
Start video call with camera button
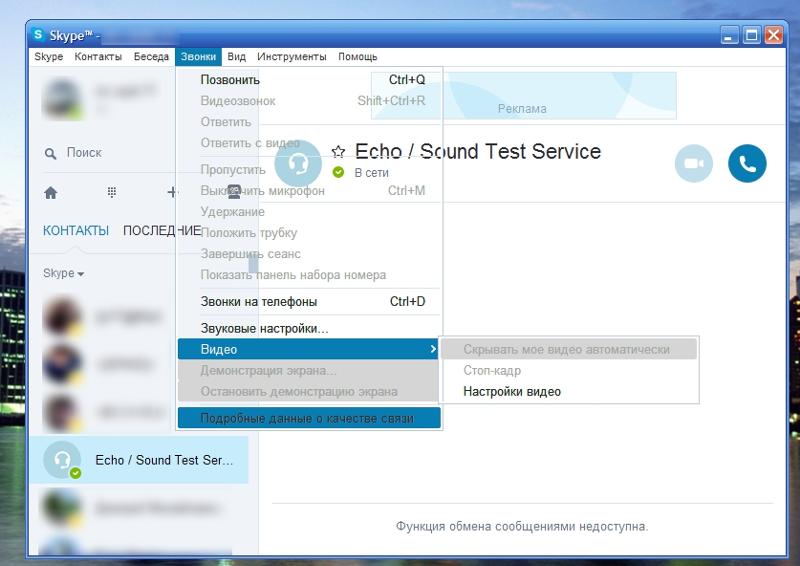pyautogui.click(x=693, y=163)
